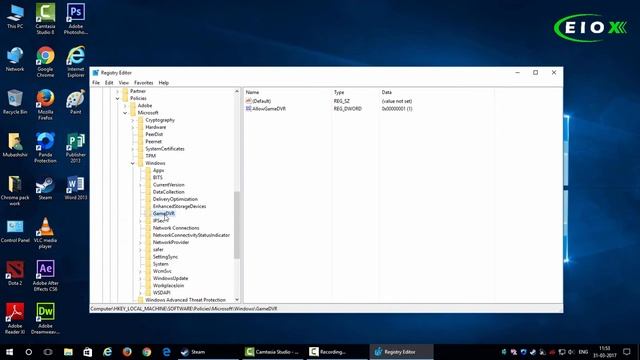The height and width of the screenshot is (360, 640).
Task: Open This PC desktop icon
Action: (15, 16)
